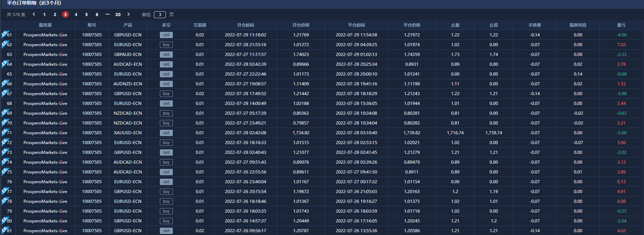Click close time 2022-07-26 13:55:36
This screenshot has width=644, height=235.
point(356,231)
